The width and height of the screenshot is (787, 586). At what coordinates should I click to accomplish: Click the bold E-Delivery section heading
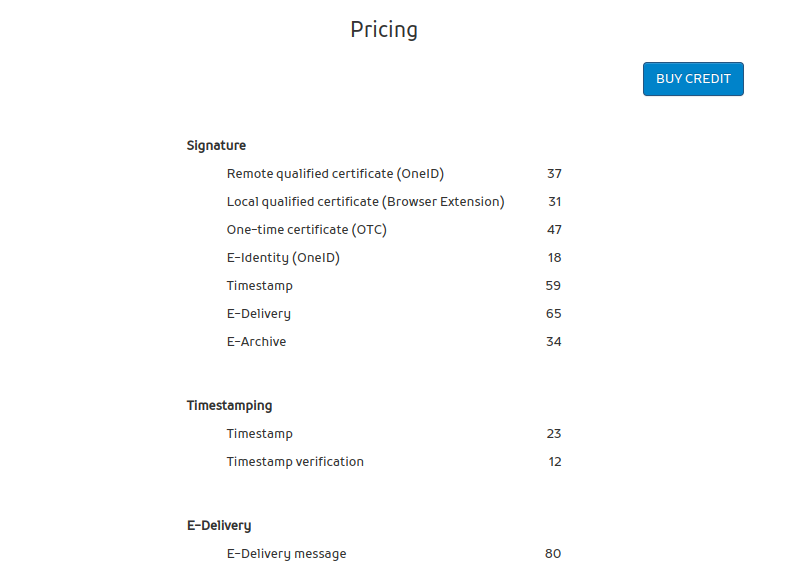coord(219,526)
